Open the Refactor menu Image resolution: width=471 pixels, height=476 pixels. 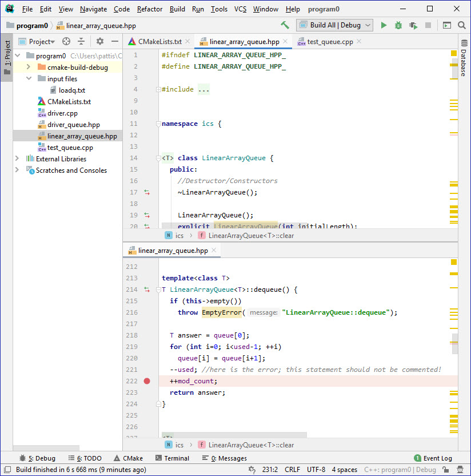(x=150, y=9)
